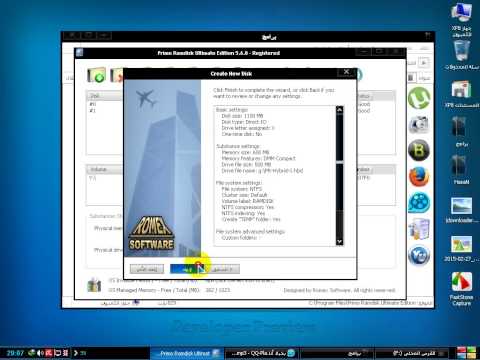The image size is (480, 360).
Task: Switch to Primo Ramdisk taskbar button
Action: pyautogui.click(x=188, y=353)
